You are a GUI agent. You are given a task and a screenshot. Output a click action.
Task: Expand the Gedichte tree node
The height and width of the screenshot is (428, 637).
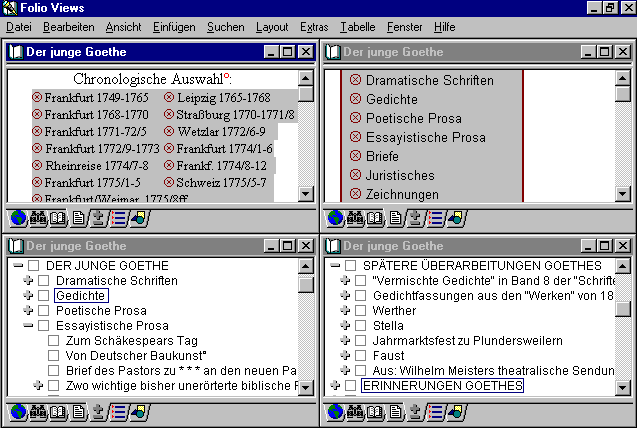(28, 295)
